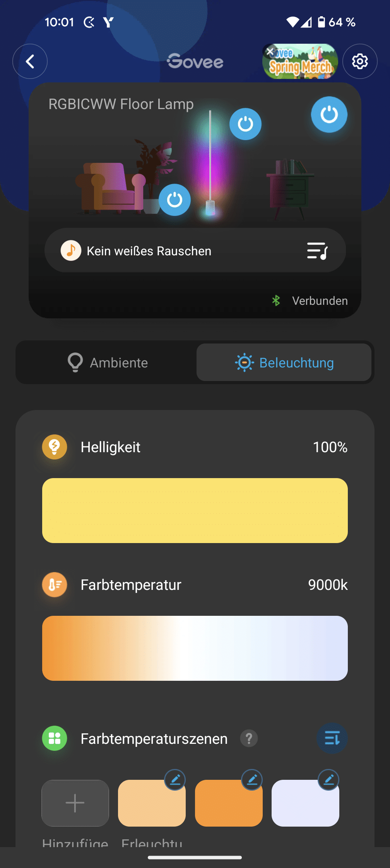
Task: Edit the light peach scene
Action: (175, 779)
